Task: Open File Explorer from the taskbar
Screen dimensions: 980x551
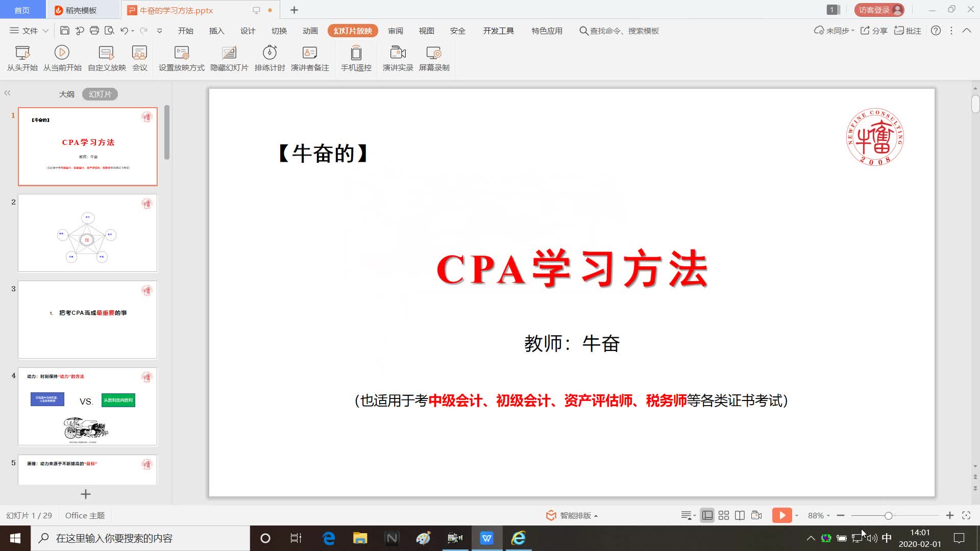Action: (x=360, y=538)
